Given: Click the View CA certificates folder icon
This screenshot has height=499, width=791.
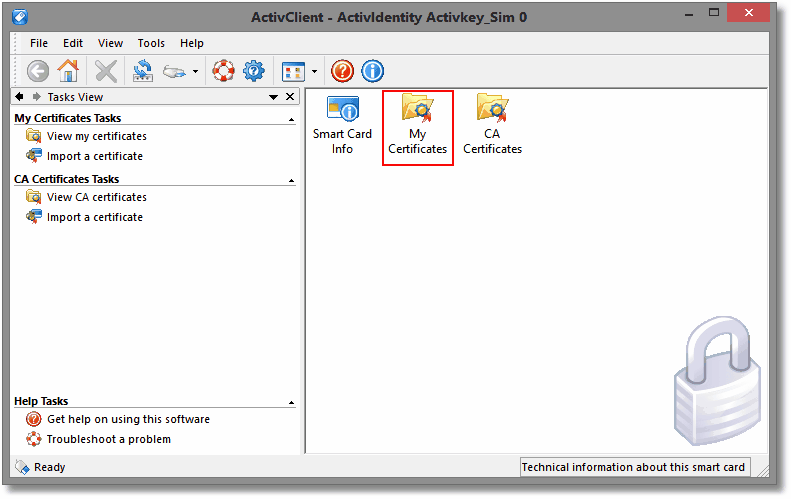Looking at the screenshot, I should (x=34, y=197).
